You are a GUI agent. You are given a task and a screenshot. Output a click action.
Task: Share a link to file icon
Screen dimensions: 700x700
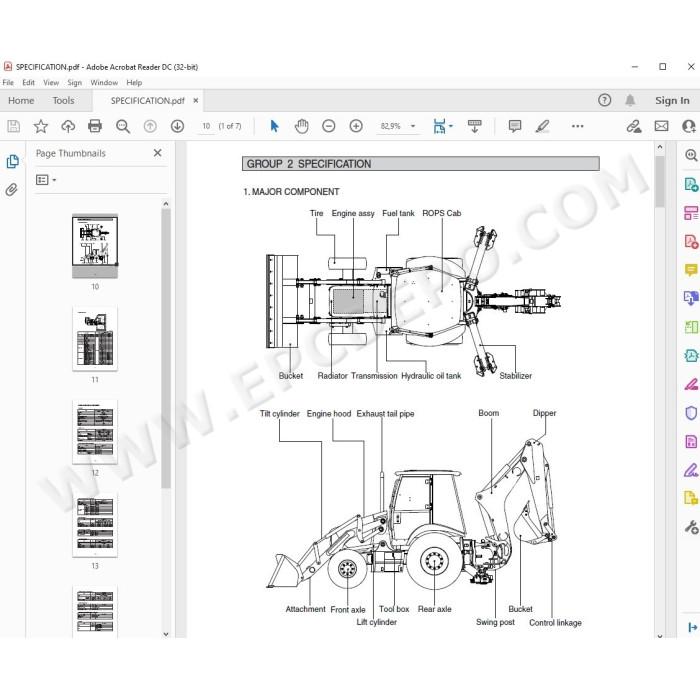tap(633, 126)
